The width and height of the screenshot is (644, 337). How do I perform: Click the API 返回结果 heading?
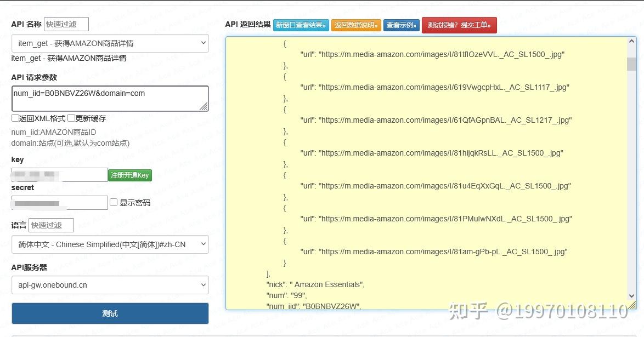[248, 25]
